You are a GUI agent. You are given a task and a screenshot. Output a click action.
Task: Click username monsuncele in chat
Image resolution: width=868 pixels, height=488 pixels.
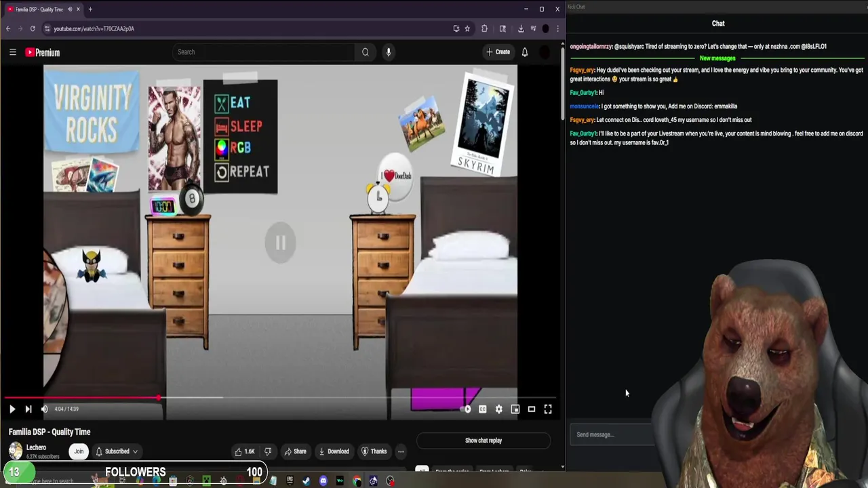[x=585, y=106]
